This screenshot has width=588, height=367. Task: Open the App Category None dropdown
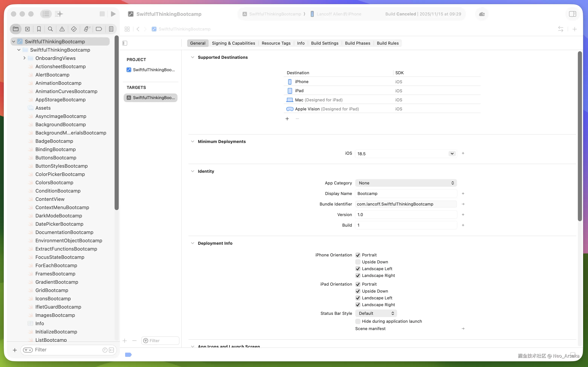(x=406, y=183)
